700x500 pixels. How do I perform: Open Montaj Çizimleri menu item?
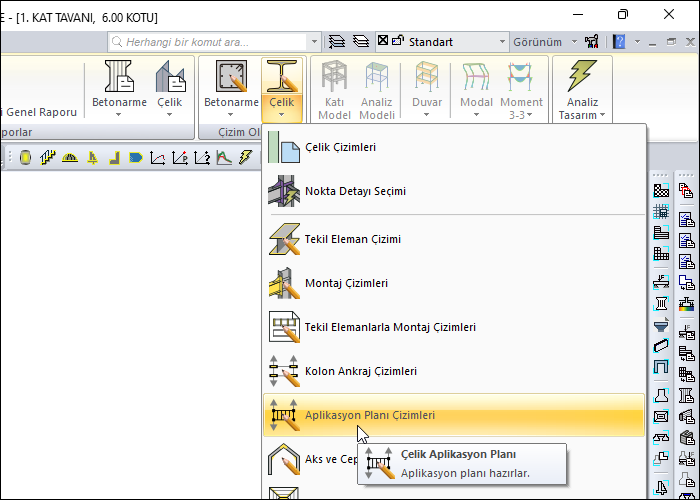[454, 283]
